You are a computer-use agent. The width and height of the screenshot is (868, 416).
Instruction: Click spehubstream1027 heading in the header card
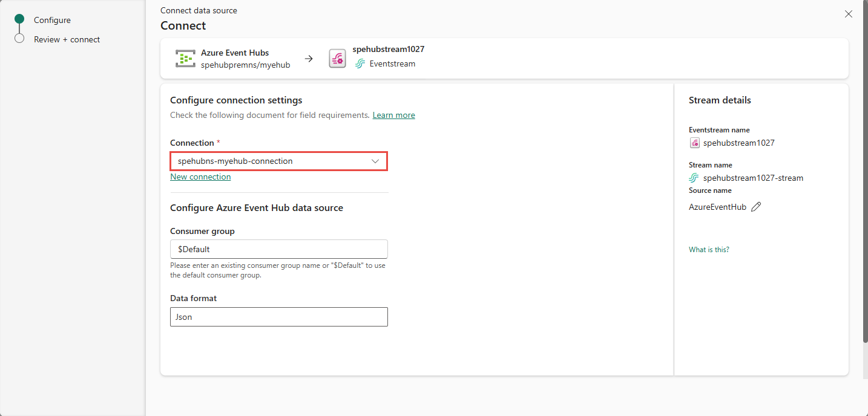tap(389, 49)
